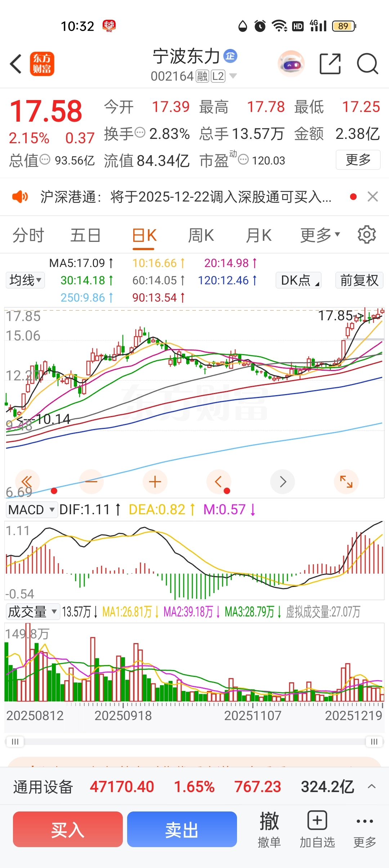This screenshot has width=389, height=868.
Task: Open the 前复权 adjustment selector
Action: [359, 280]
